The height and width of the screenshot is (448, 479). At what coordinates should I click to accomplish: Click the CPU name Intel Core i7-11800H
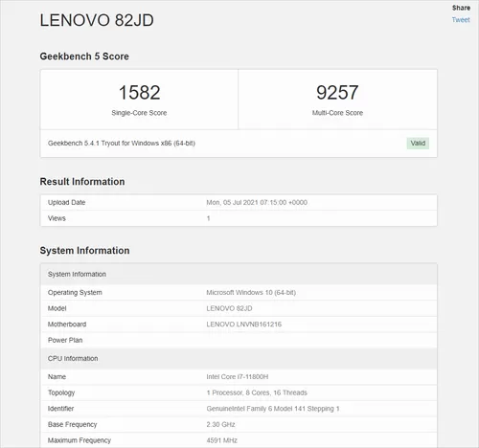238,377
